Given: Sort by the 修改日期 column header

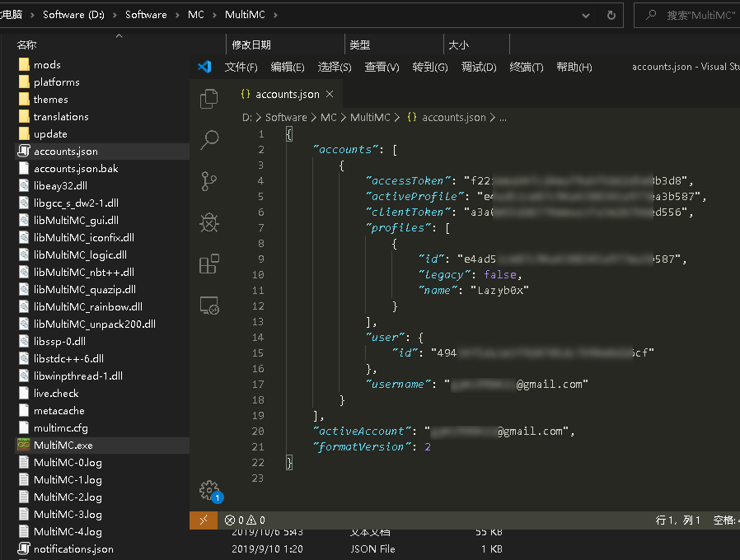Looking at the screenshot, I should [x=251, y=44].
